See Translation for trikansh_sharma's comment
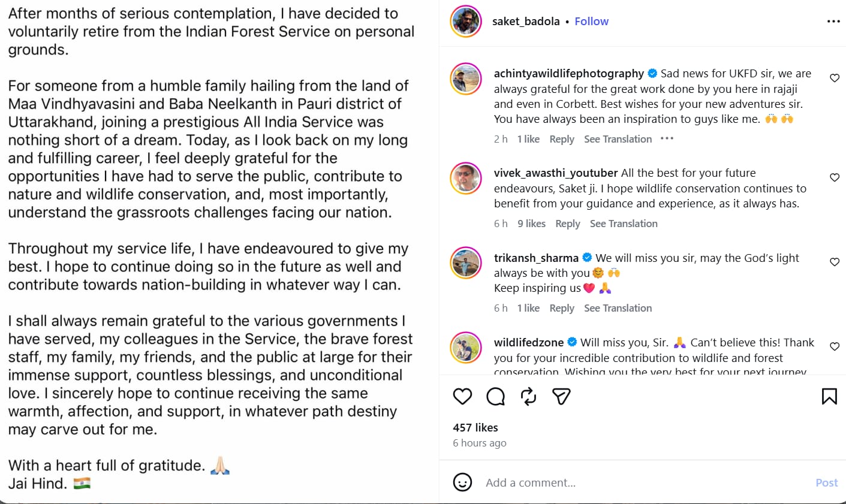Viewport: 846px width, 504px height. click(618, 308)
